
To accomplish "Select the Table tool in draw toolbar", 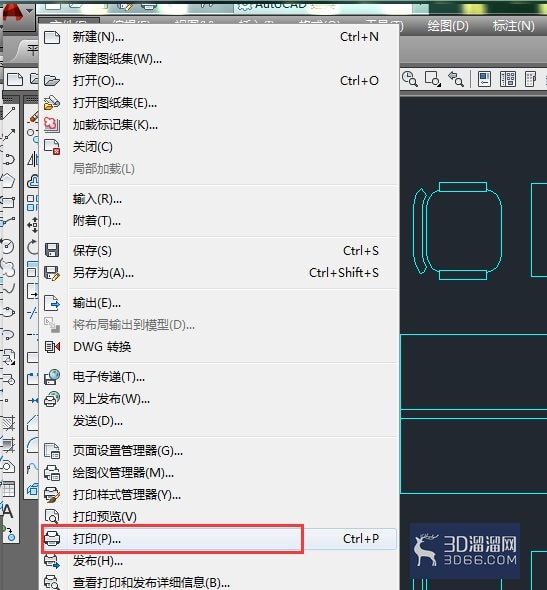I will click(9, 489).
